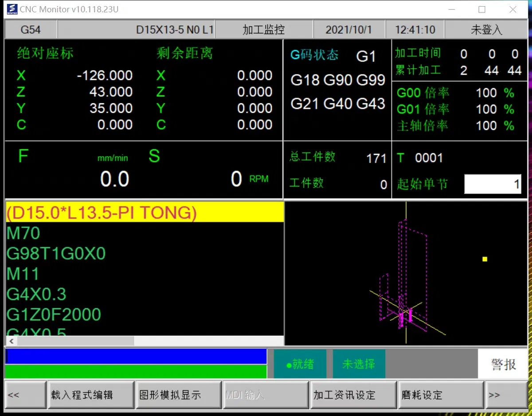The height and width of the screenshot is (416, 532).
Task: Click the green status bar under progress
Action: point(136,372)
